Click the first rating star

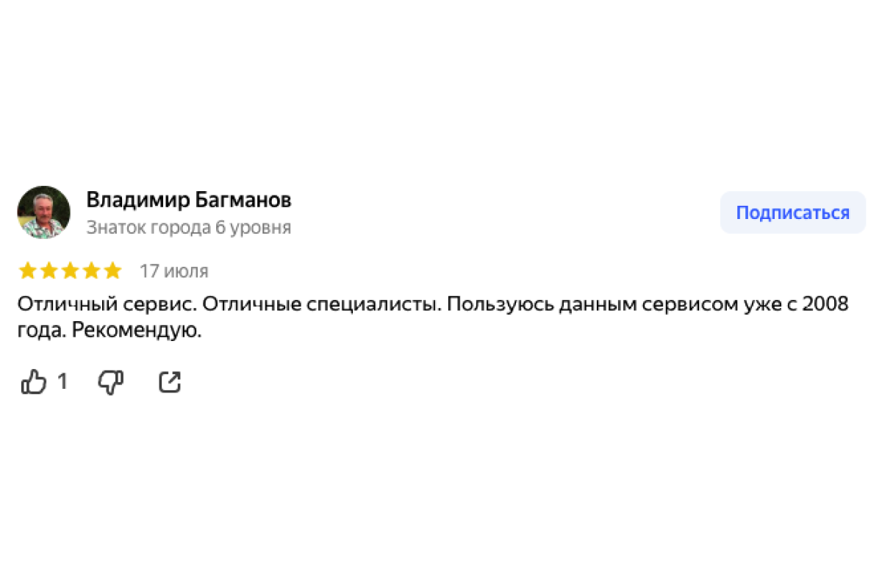point(28,271)
